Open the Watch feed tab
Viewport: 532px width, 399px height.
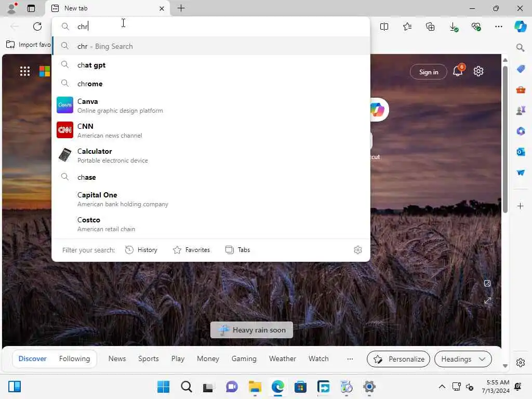coord(318,358)
